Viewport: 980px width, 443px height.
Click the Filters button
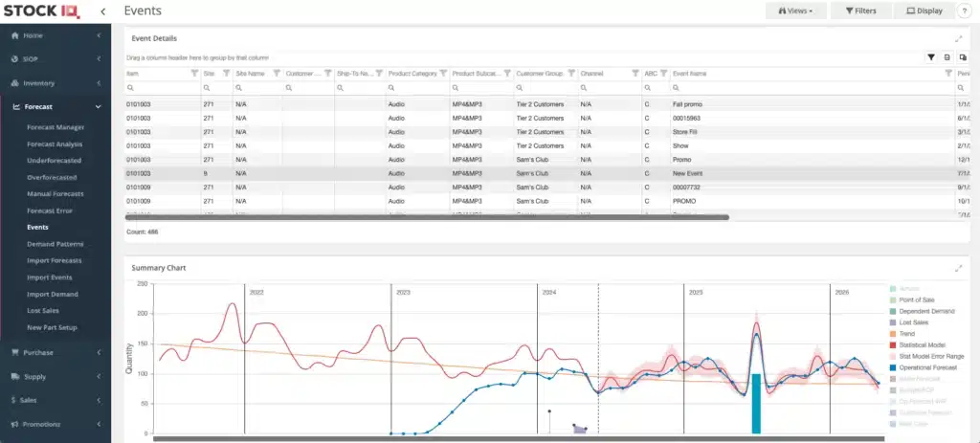click(860, 11)
